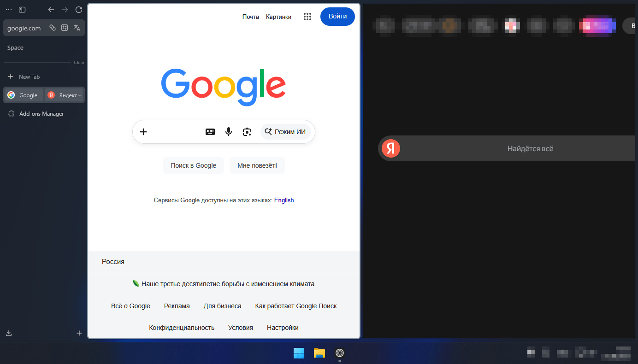This screenshot has width=638, height=364.
Task: Open Всё о Google footer link
Action: [x=130, y=306]
